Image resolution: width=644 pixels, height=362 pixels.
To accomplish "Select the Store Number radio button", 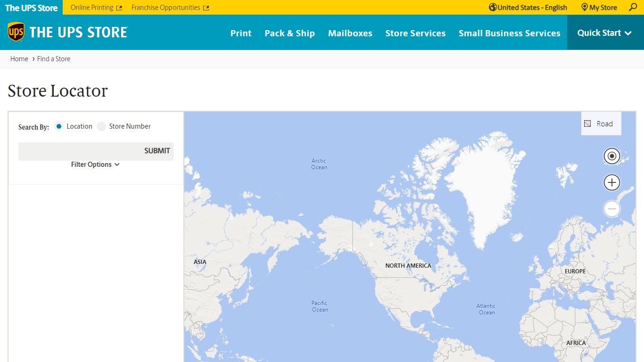I will click(101, 126).
